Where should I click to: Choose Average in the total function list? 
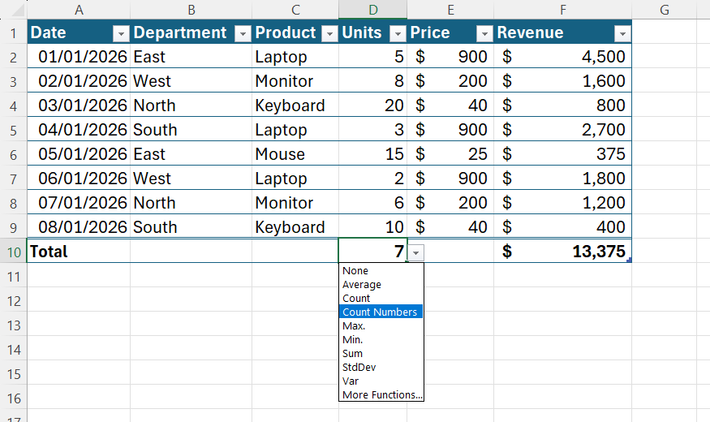(x=381, y=284)
